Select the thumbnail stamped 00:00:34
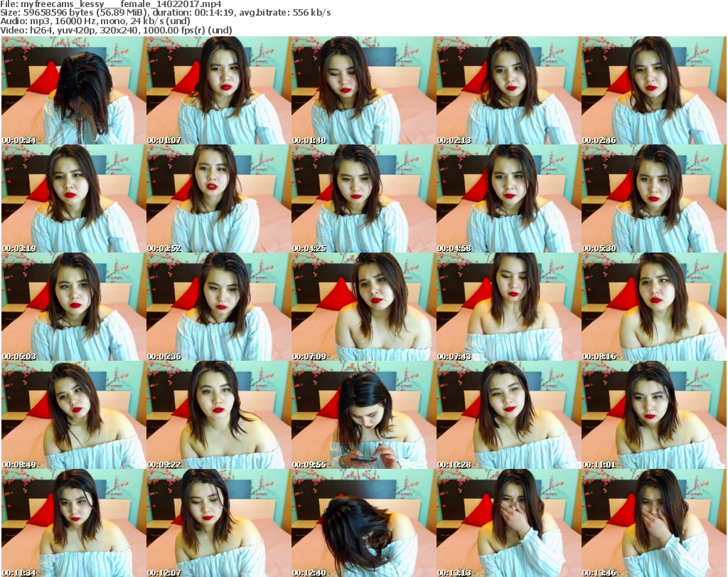Image resolution: width=728 pixels, height=577 pixels. click(73, 90)
